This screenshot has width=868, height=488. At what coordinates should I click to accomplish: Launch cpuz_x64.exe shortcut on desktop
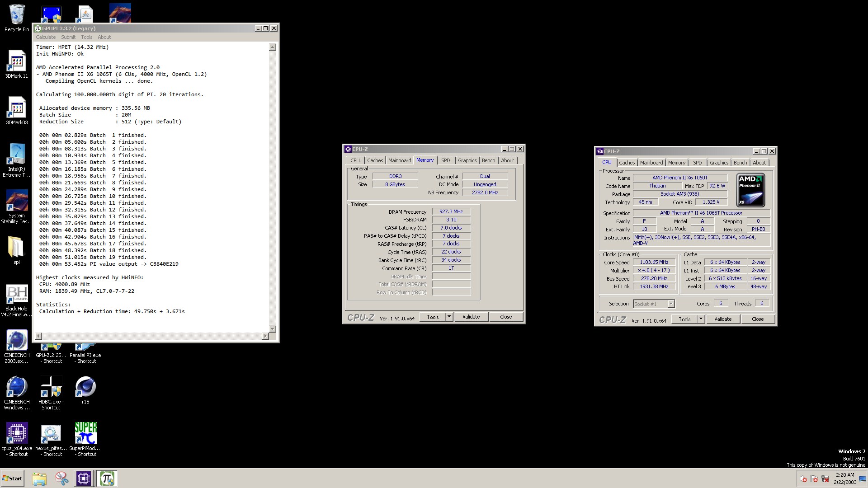pyautogui.click(x=17, y=440)
